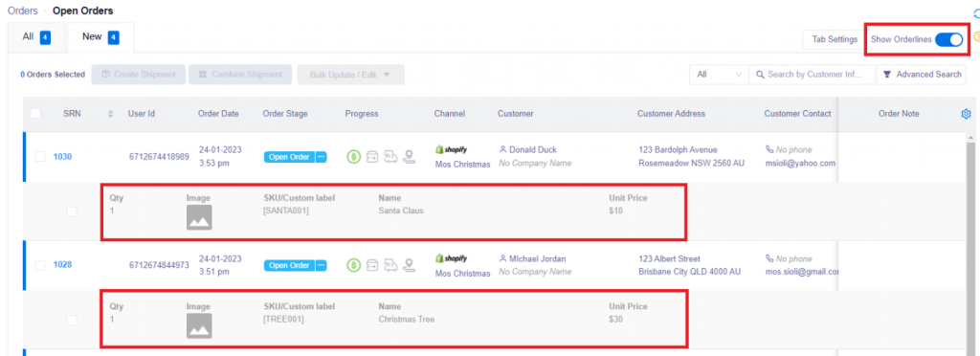
Task: Click User Id 6712674418989
Action: click(x=159, y=157)
